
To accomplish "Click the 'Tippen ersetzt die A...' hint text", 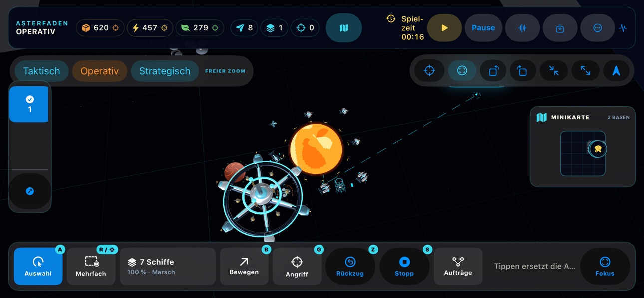I will (534, 266).
